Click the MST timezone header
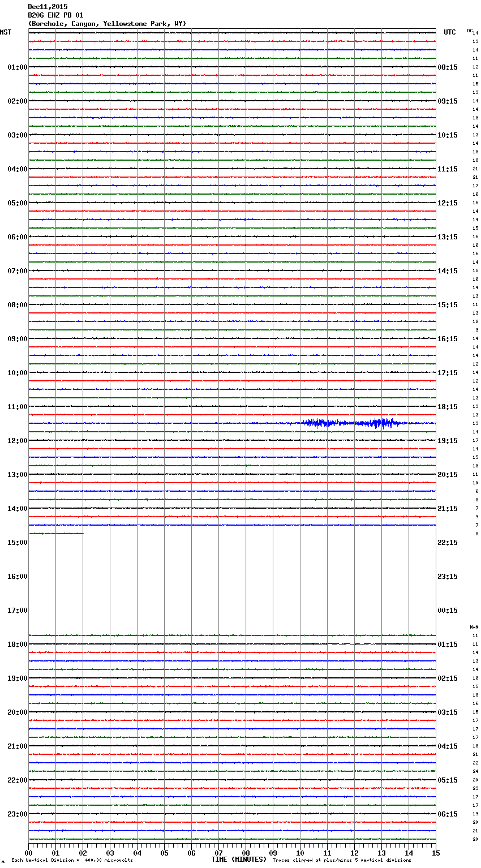 click(6, 32)
